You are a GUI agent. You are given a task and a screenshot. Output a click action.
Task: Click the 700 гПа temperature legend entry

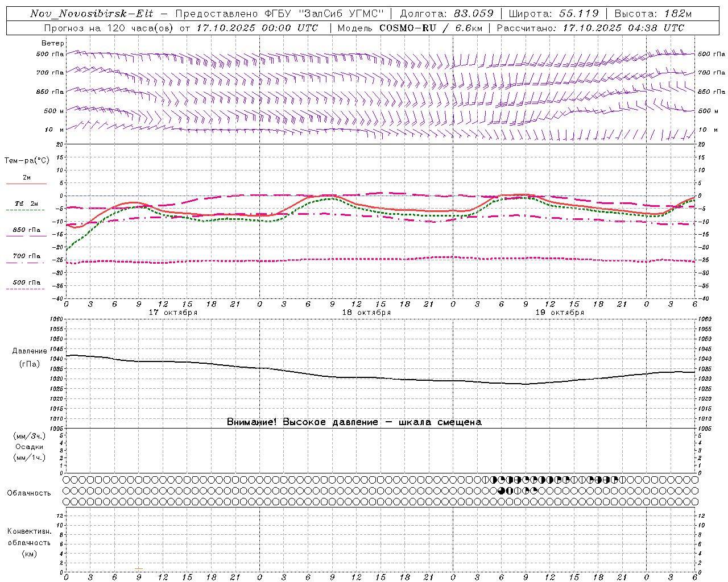point(26,256)
